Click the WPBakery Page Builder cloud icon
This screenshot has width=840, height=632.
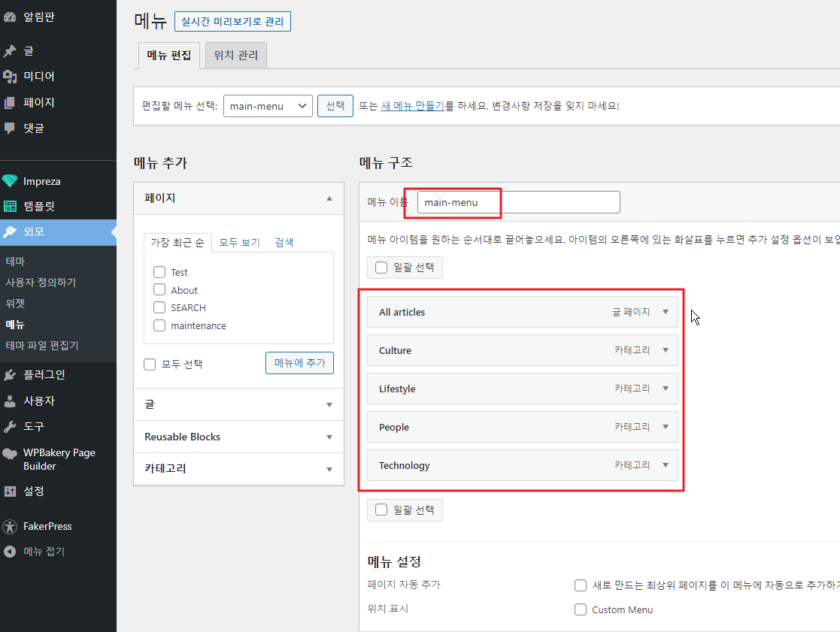10,454
